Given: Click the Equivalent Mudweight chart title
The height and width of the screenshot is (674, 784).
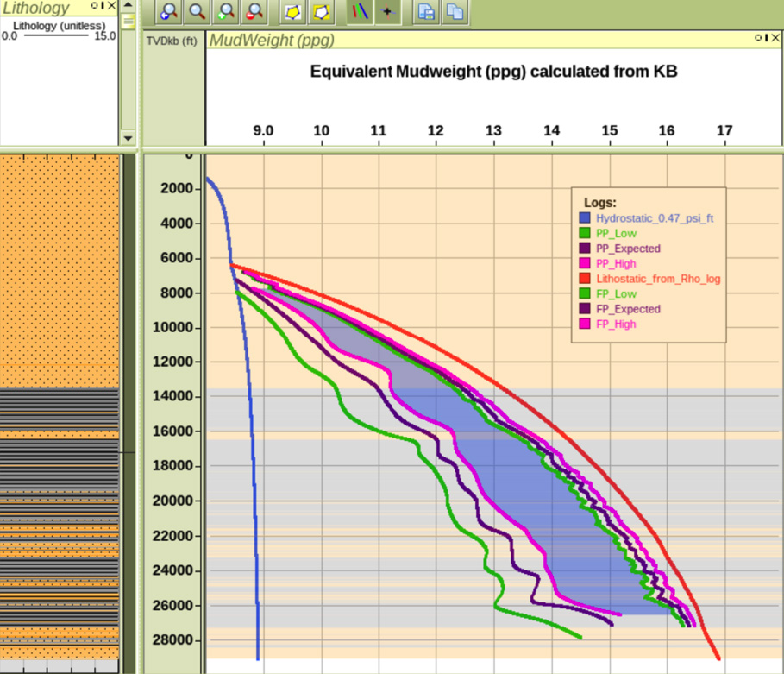Looking at the screenshot, I should click(493, 71).
